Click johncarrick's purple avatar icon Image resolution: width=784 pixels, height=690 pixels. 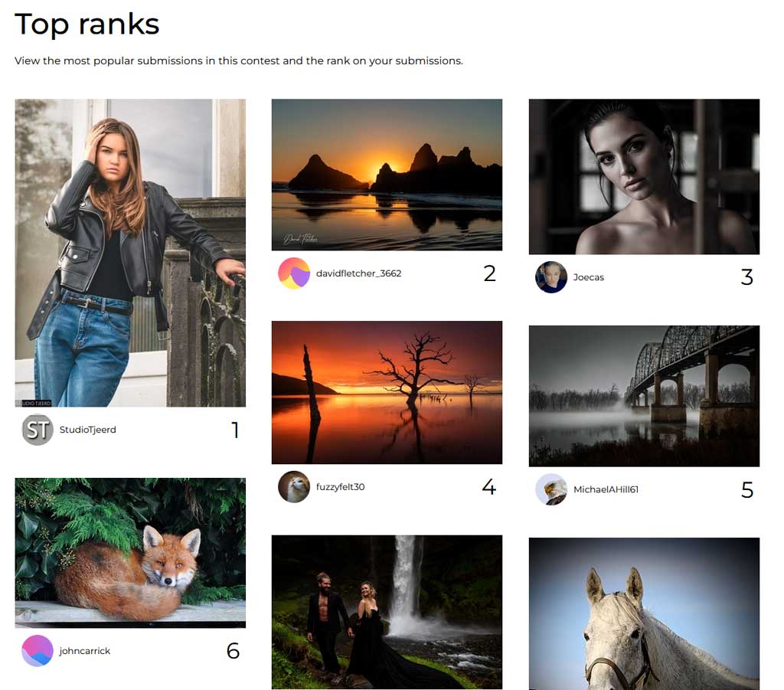click(x=38, y=650)
